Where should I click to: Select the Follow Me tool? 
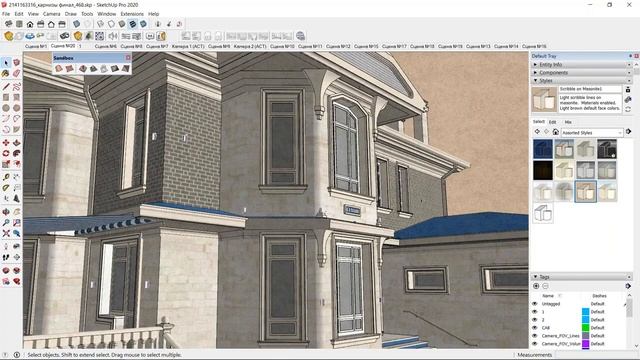tap(16, 153)
